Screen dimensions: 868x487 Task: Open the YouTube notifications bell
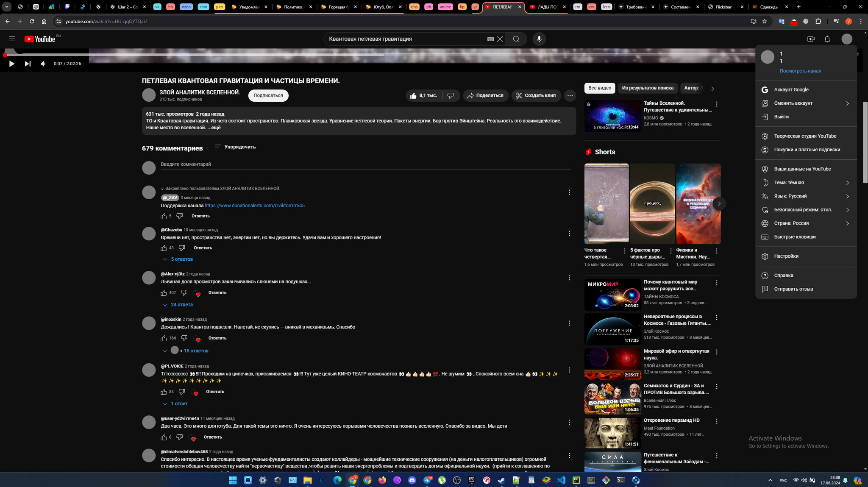(827, 39)
